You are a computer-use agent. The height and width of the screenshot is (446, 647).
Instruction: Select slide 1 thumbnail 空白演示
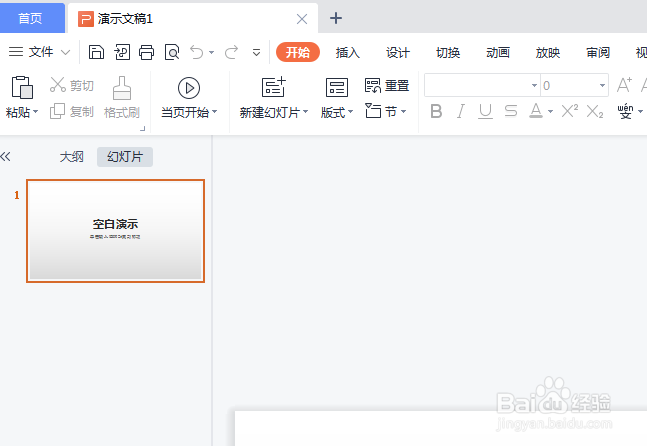pyautogui.click(x=116, y=231)
